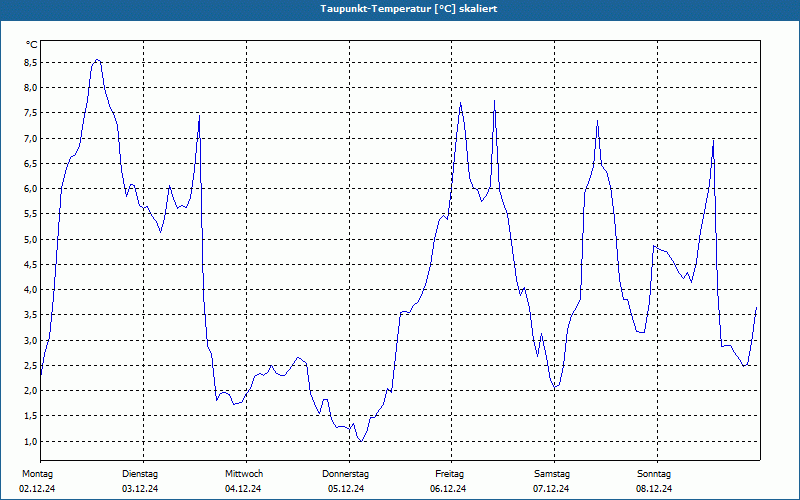
Task: Click the date 03.12.24
Action: click(x=140, y=489)
